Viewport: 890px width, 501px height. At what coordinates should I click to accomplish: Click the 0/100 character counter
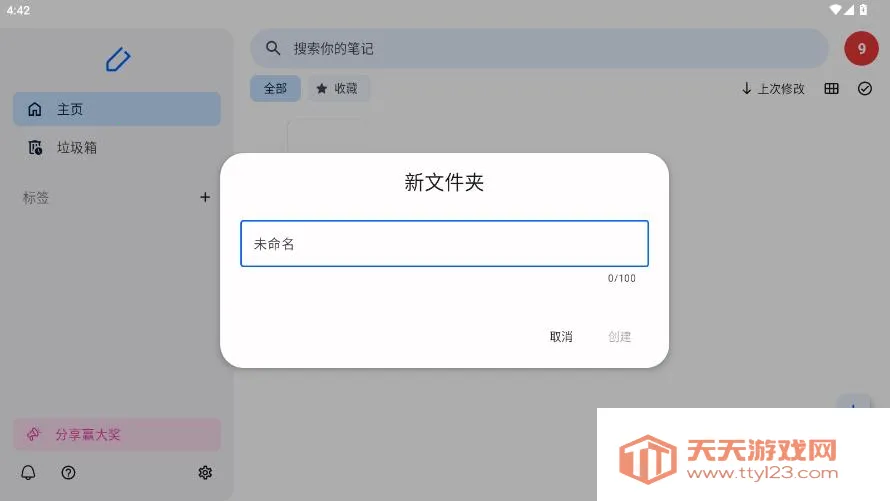[622, 278]
